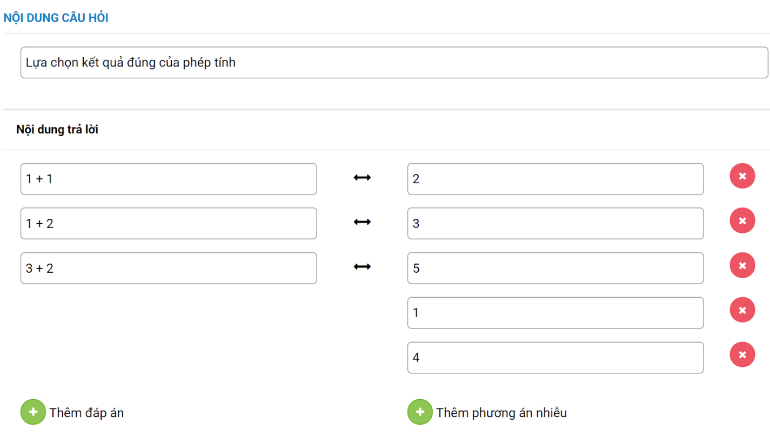Click the input containing 1 + 2
This screenshot has height=443, width=770.
[168, 223]
